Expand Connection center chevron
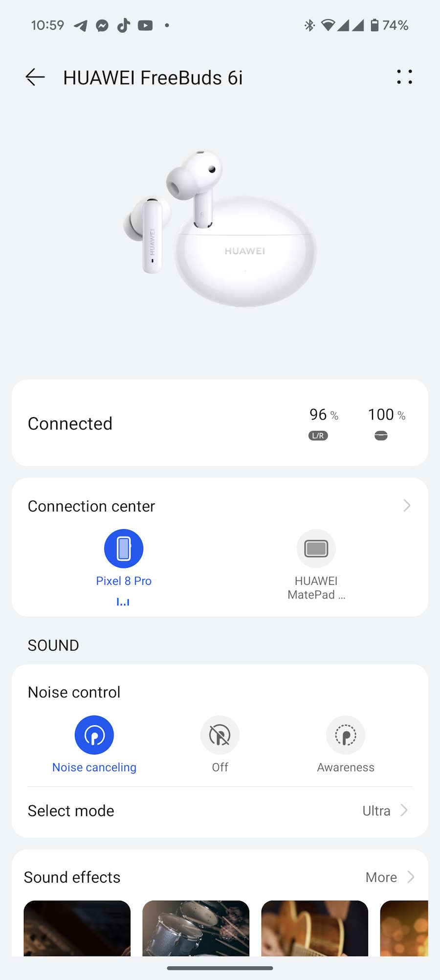This screenshot has height=980, width=440. tap(407, 506)
